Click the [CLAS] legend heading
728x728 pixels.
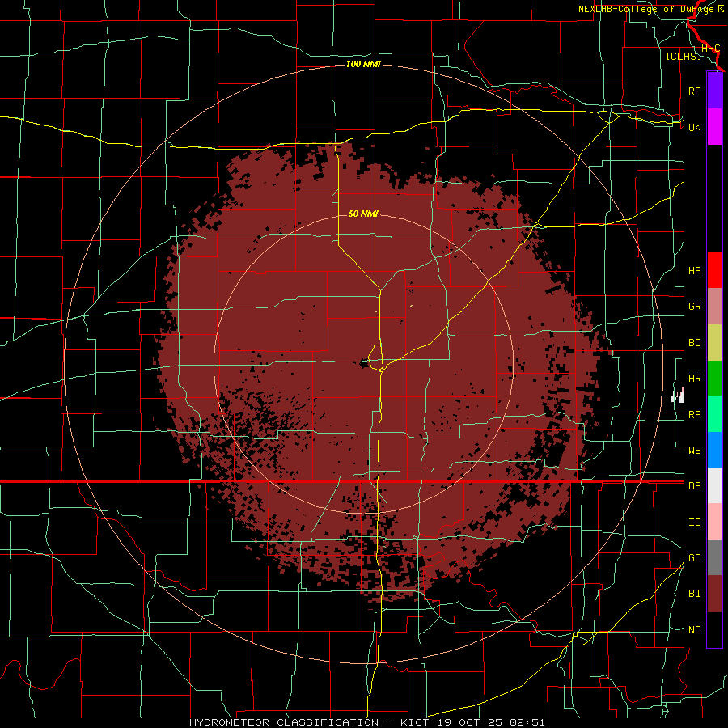pos(684,56)
